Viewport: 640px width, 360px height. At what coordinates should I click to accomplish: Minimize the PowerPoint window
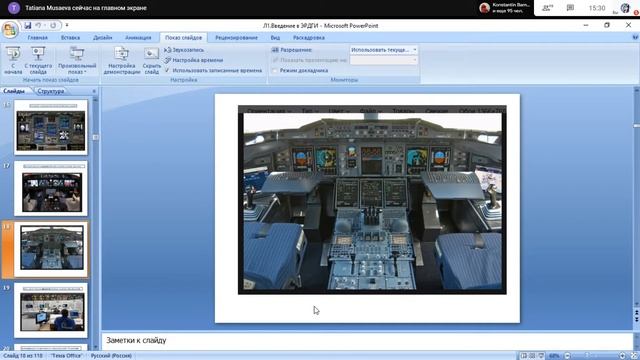tap(586, 25)
